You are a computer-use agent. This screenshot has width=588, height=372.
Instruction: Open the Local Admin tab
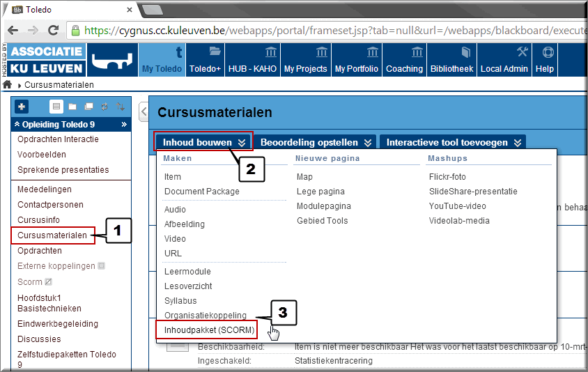tap(504, 60)
